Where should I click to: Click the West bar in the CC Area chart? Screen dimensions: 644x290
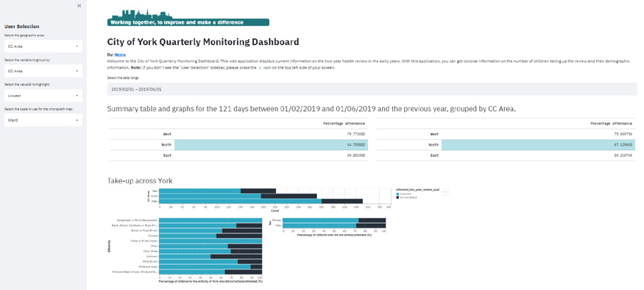261,201
